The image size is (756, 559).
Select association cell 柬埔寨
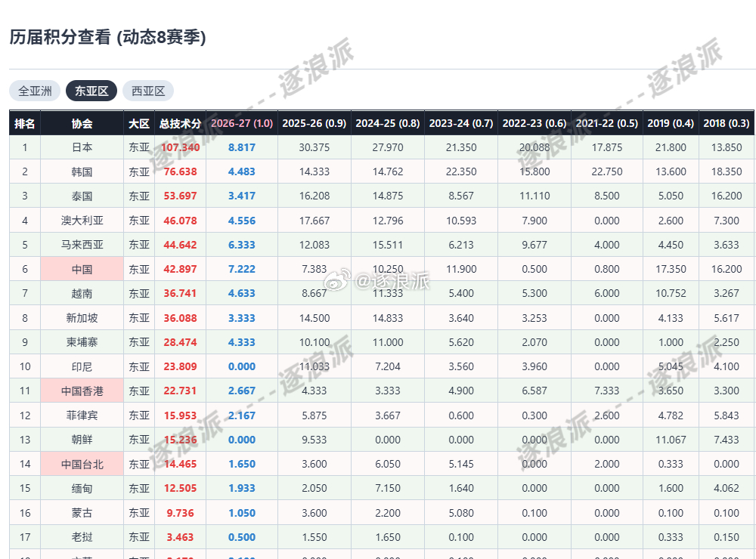(x=82, y=342)
